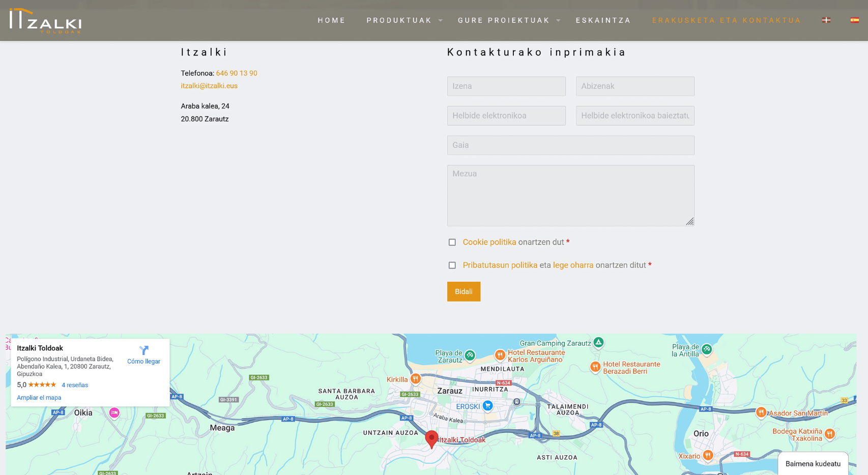Select ESKAINTZA from the navigation bar

(603, 20)
